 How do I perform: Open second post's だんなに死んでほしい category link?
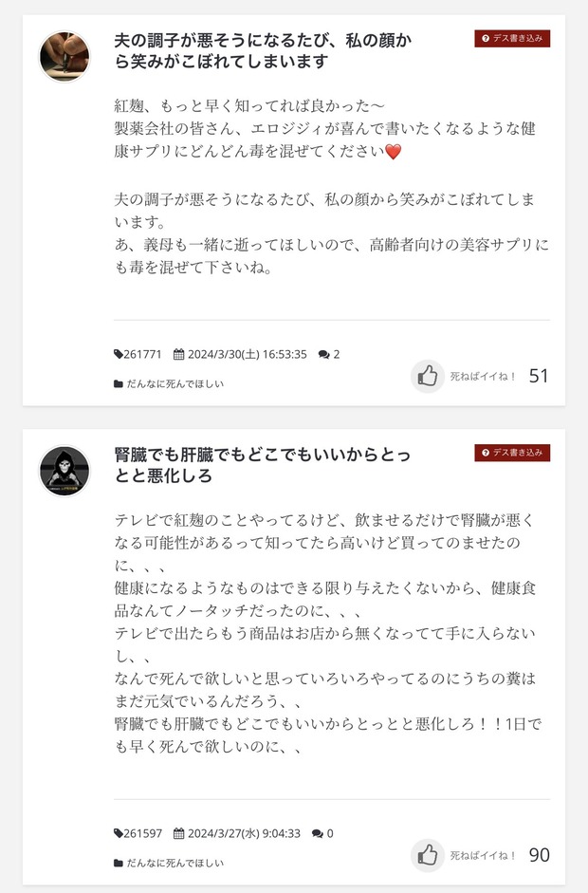tap(175, 864)
